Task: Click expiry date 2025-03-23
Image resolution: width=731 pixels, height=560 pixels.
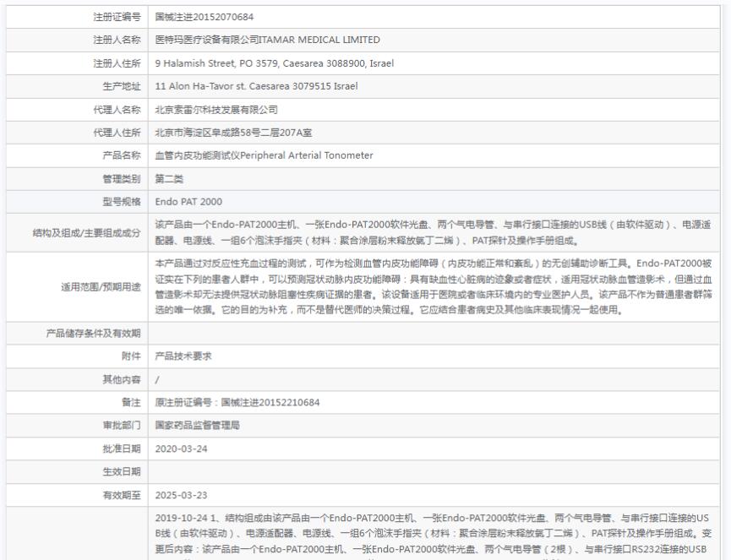Action: [x=181, y=495]
